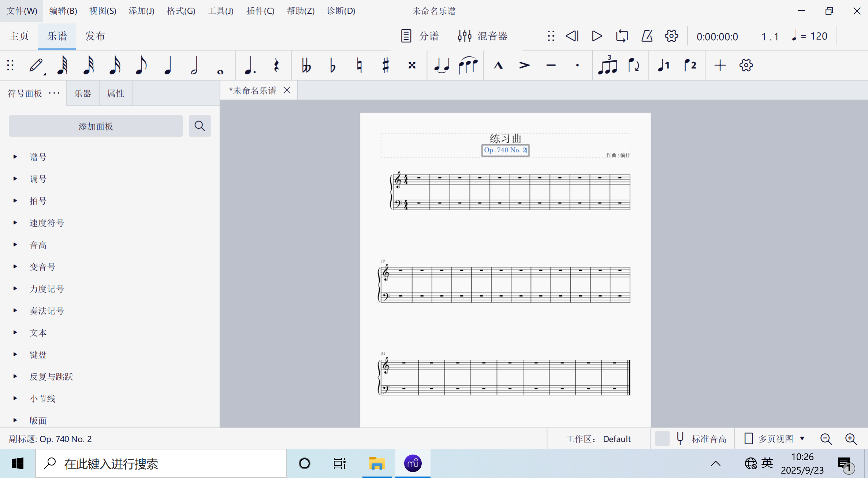Toggle the metronome on
Screen dimensions: 868x478
tap(647, 36)
